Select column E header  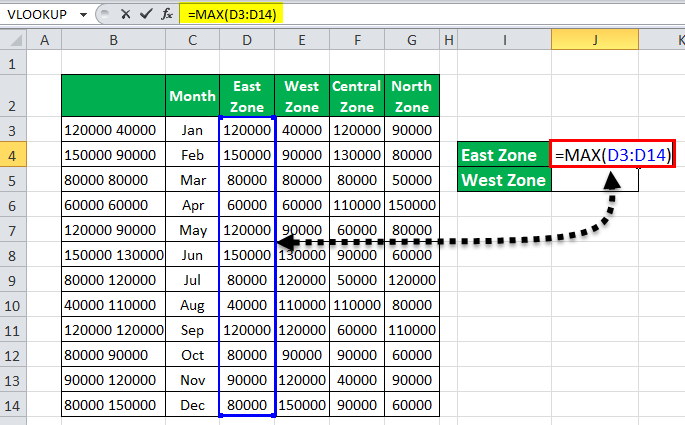point(302,40)
